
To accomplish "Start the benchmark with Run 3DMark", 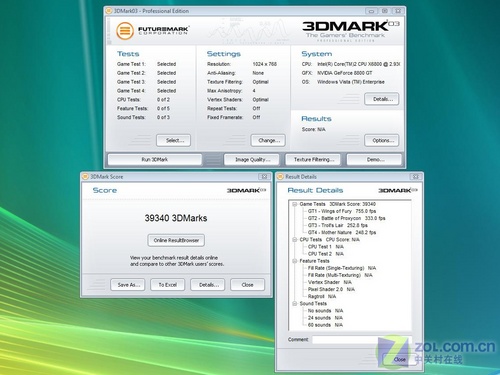I will click(x=155, y=160).
